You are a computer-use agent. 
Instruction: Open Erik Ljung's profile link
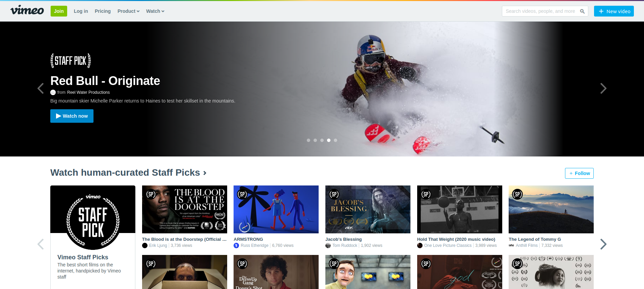158,245
